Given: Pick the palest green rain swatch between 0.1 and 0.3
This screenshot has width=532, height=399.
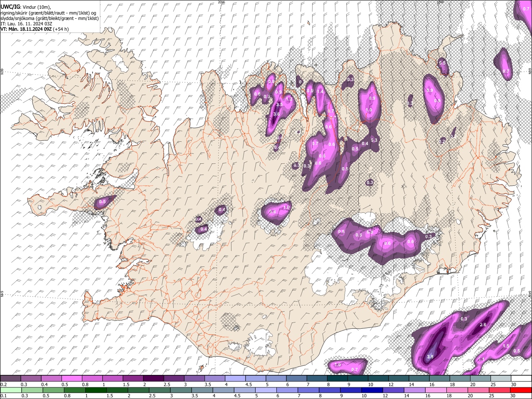Looking at the screenshot, I should pyautogui.click(x=11, y=390).
